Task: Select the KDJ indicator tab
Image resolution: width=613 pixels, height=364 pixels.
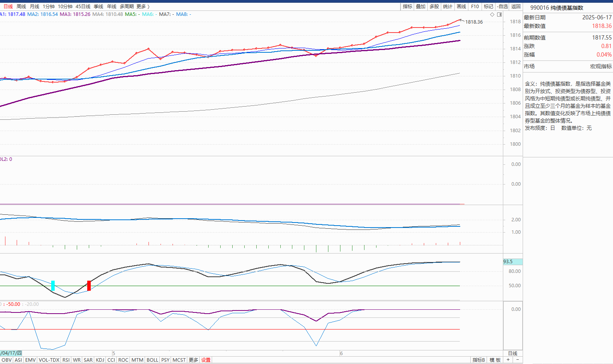Action: pos(100,360)
